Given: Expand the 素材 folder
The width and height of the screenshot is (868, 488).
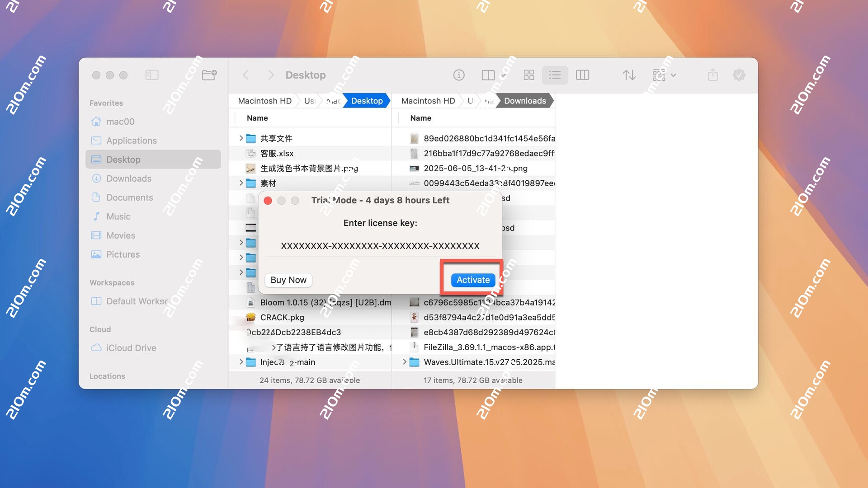Looking at the screenshot, I should pyautogui.click(x=241, y=183).
